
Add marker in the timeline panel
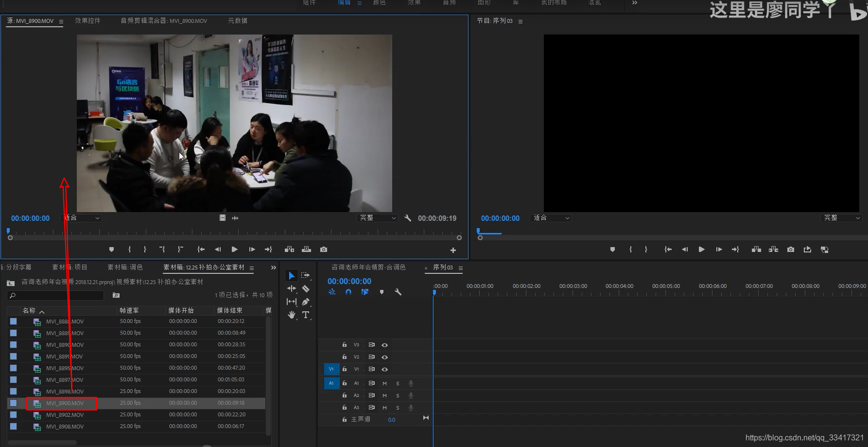(x=382, y=292)
